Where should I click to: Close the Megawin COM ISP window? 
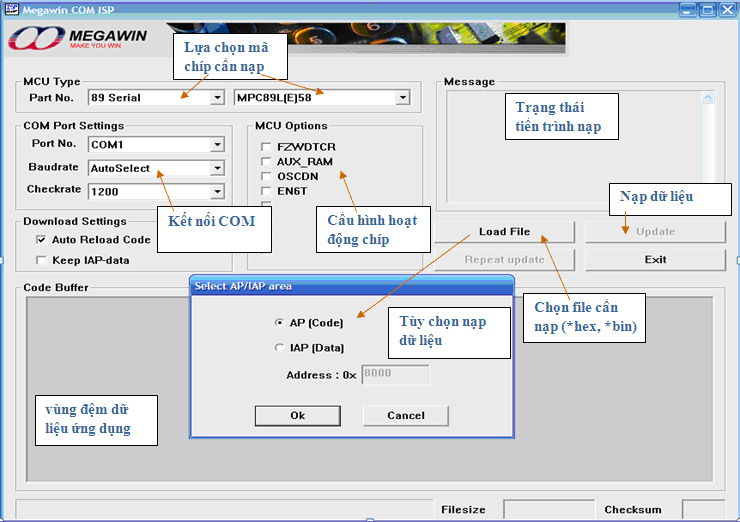[727, 9]
